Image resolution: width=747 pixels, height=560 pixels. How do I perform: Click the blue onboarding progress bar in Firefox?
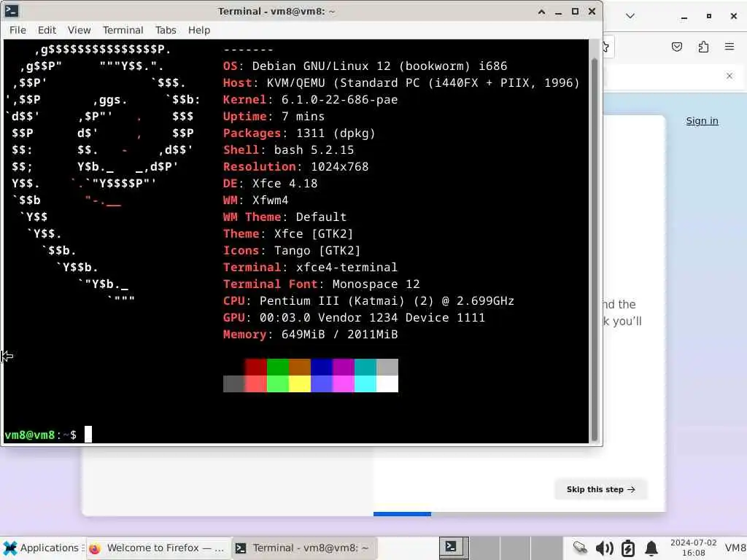point(402,514)
